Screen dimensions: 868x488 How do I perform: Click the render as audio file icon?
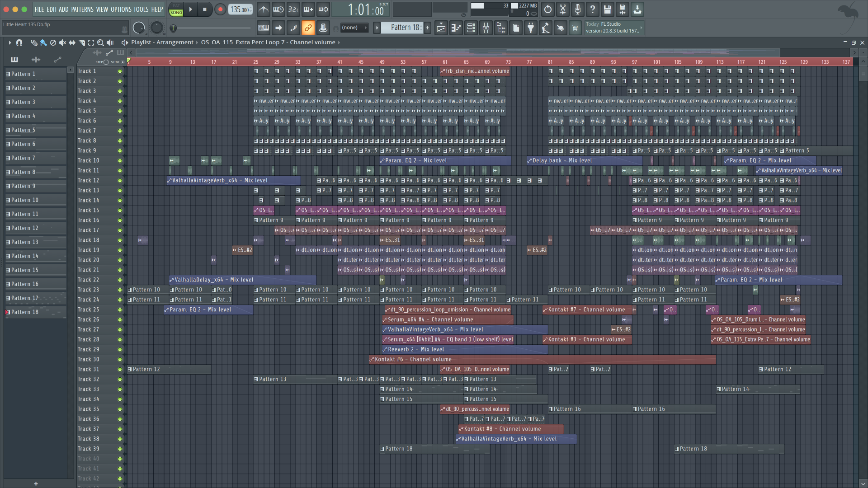622,9
